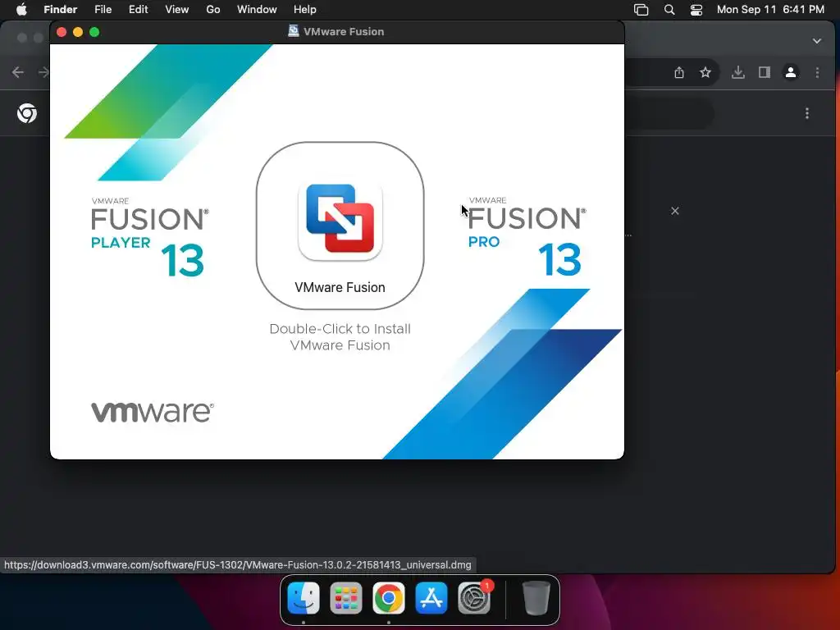Open Finder from the Dock
The width and height of the screenshot is (840, 630).
point(304,598)
